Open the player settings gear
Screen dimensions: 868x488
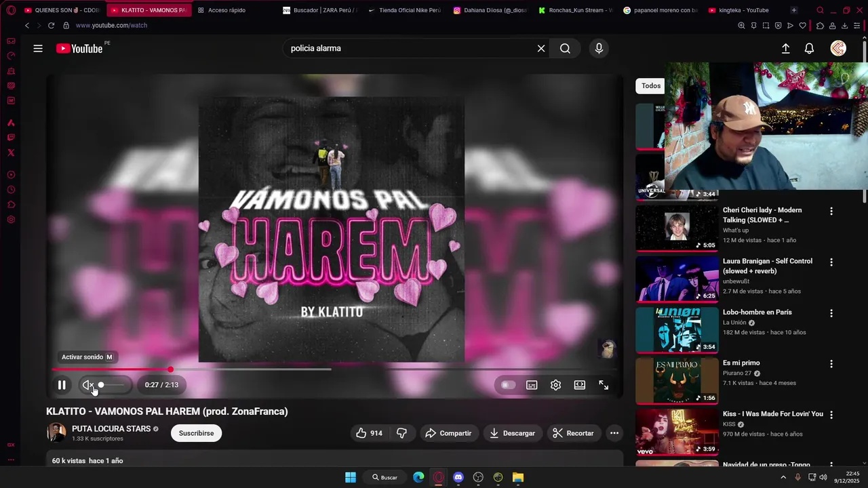pos(555,385)
